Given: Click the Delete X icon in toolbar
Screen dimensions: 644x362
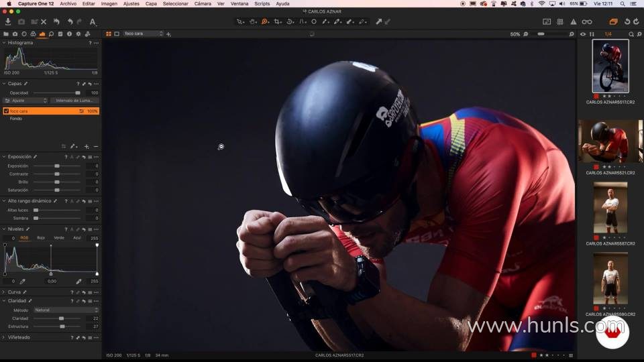Looking at the screenshot, I should [44, 21].
